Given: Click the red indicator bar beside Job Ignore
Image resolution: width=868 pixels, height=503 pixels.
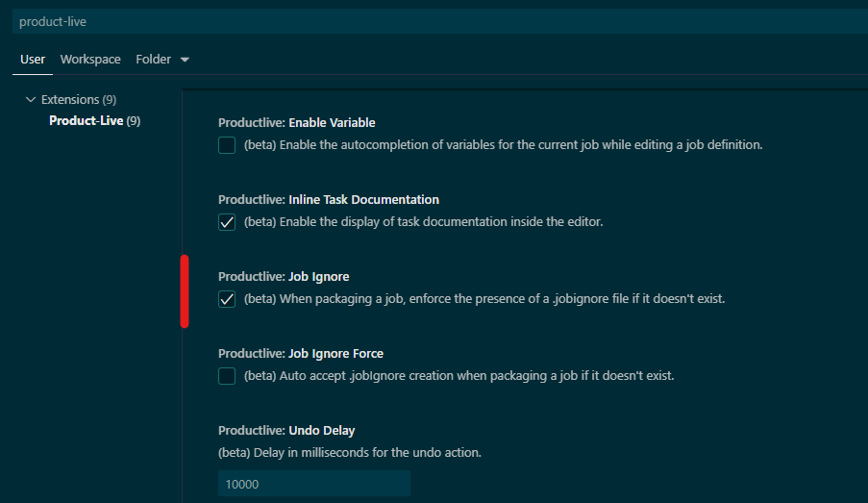Looking at the screenshot, I should (185, 291).
